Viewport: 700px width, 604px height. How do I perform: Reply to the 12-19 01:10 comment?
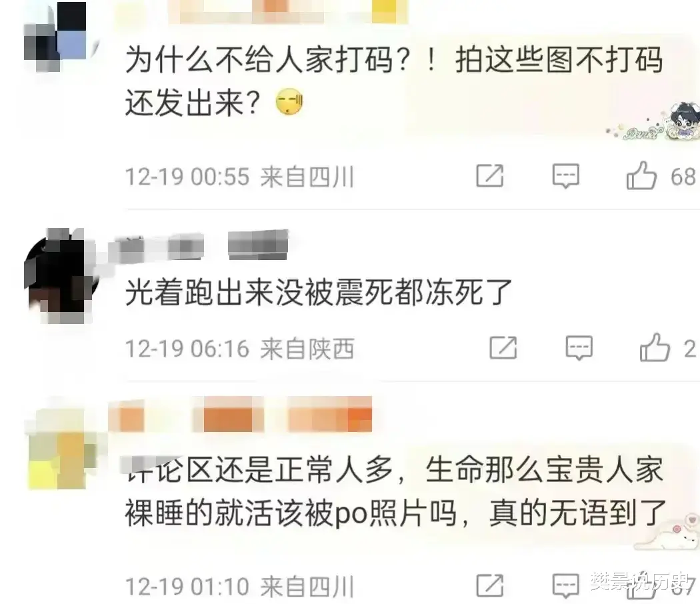pos(565,585)
